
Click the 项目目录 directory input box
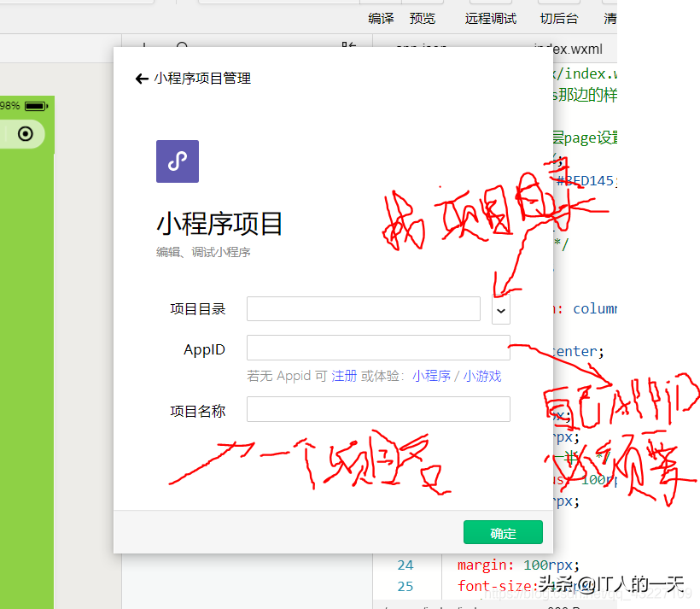(363, 310)
